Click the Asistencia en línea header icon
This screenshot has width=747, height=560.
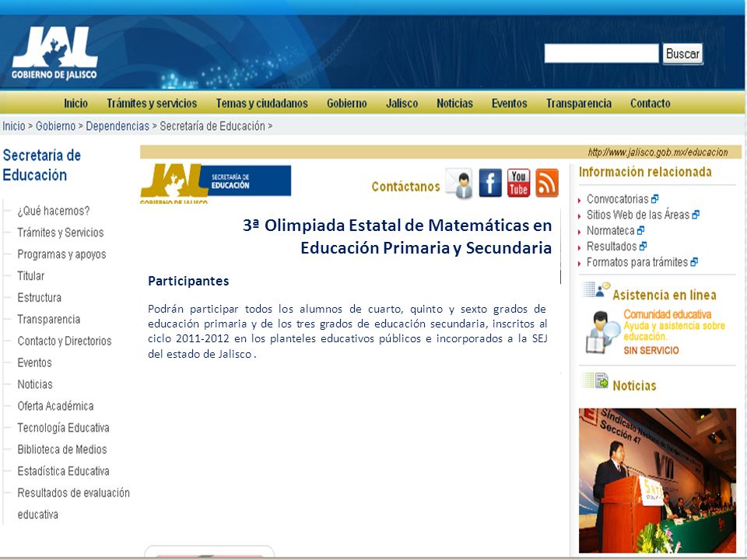click(x=597, y=289)
